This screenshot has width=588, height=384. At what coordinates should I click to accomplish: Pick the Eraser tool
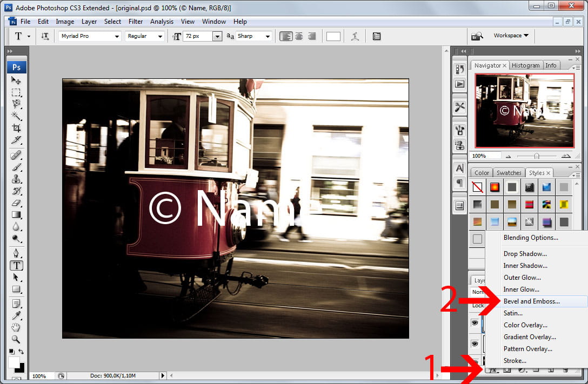16,203
